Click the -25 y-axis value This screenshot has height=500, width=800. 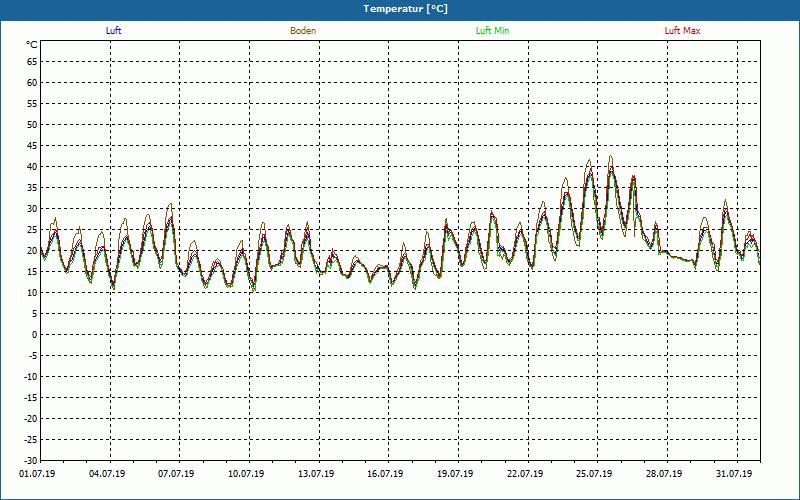[31, 440]
